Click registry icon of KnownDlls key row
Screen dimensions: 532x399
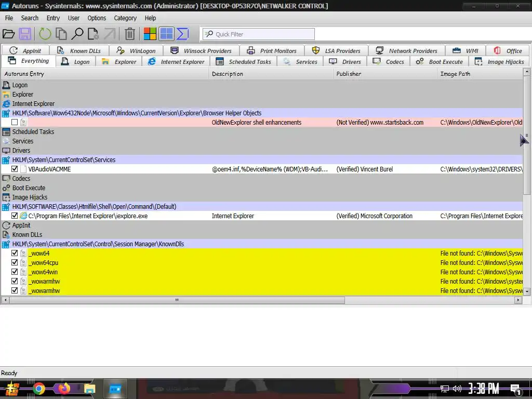6,244
